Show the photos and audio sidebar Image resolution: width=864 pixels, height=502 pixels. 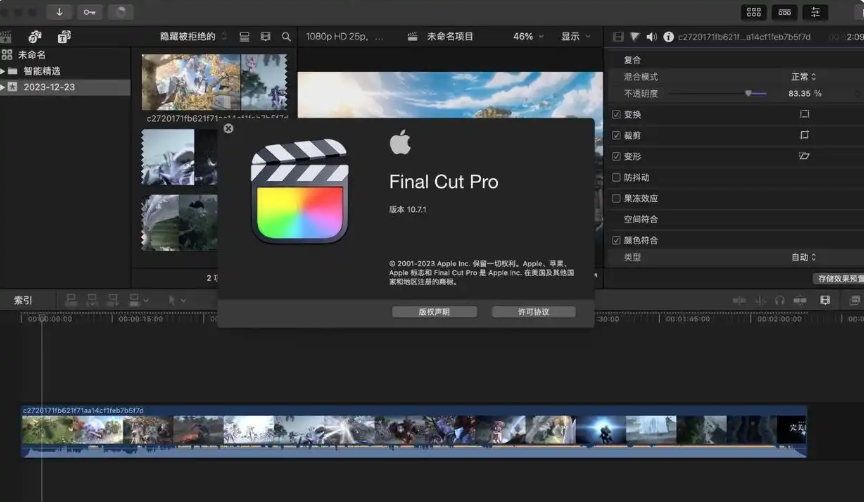coord(35,37)
